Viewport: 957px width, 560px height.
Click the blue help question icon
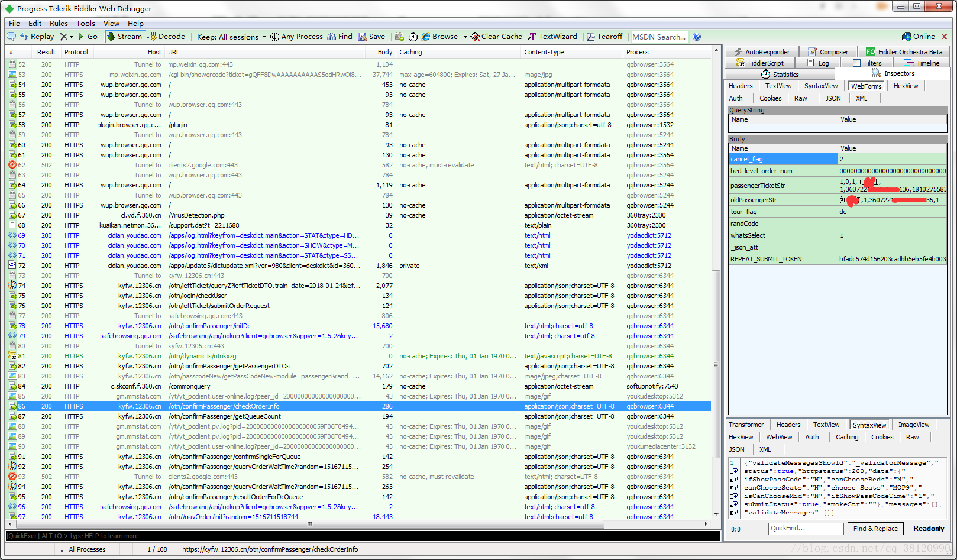697,37
